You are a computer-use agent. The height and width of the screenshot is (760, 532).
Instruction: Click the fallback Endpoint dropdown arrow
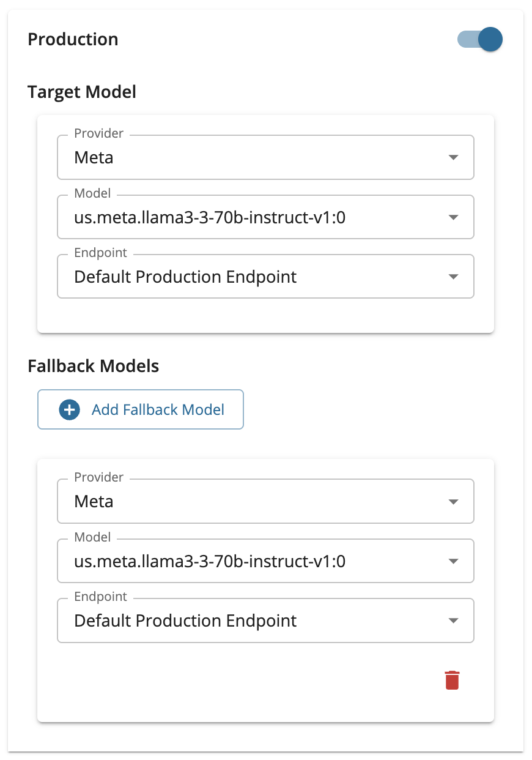pos(453,620)
